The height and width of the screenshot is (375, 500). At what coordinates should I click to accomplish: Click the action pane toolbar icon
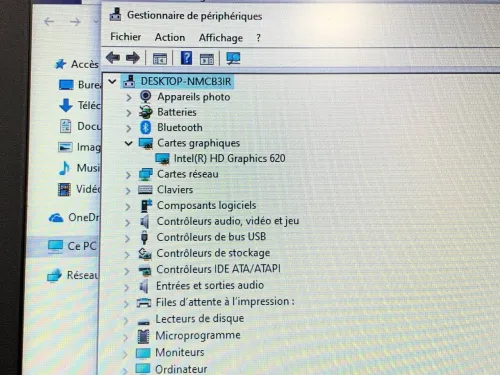207,59
